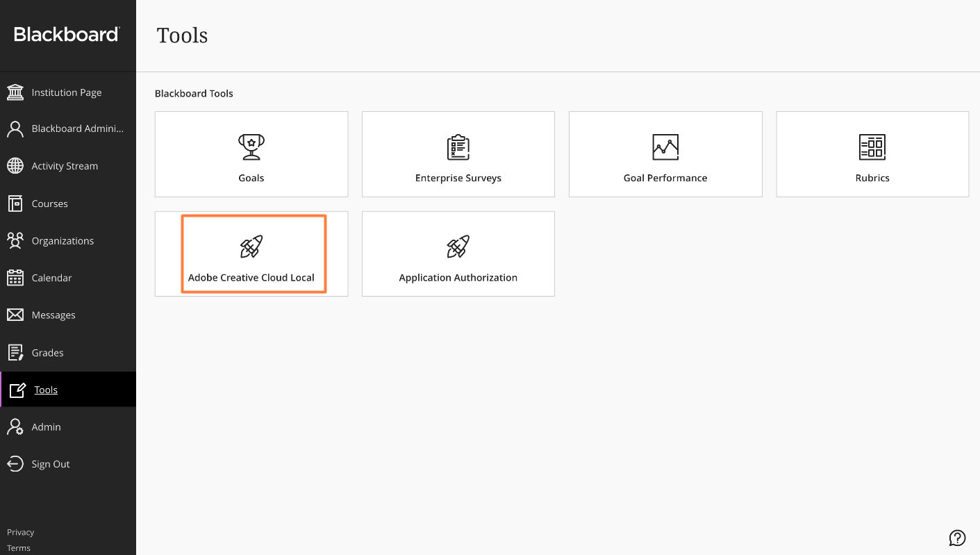This screenshot has width=980, height=555.
Task: Open the Goals tool label
Action: (251, 178)
